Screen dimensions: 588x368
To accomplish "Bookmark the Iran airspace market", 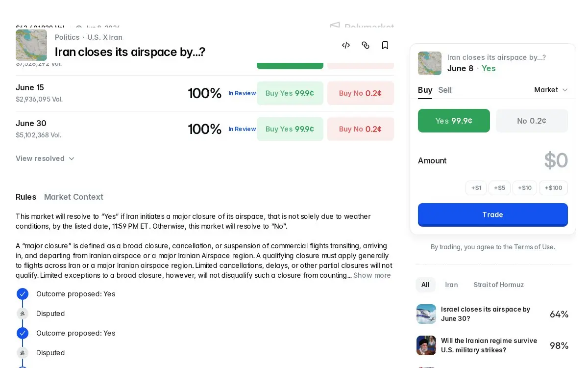I will tap(385, 45).
